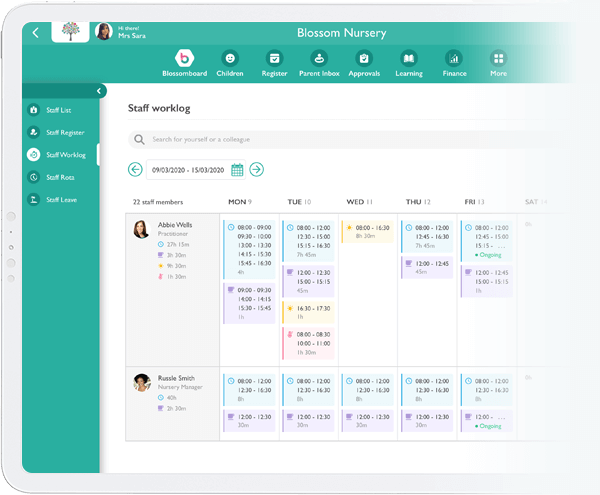Click the calendar date picker icon
This screenshot has width=600, height=495.
tap(238, 170)
